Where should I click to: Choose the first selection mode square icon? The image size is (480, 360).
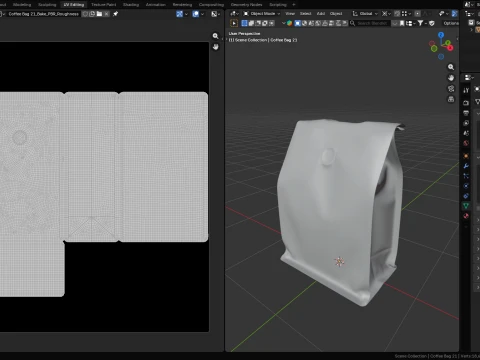tap(244, 23)
